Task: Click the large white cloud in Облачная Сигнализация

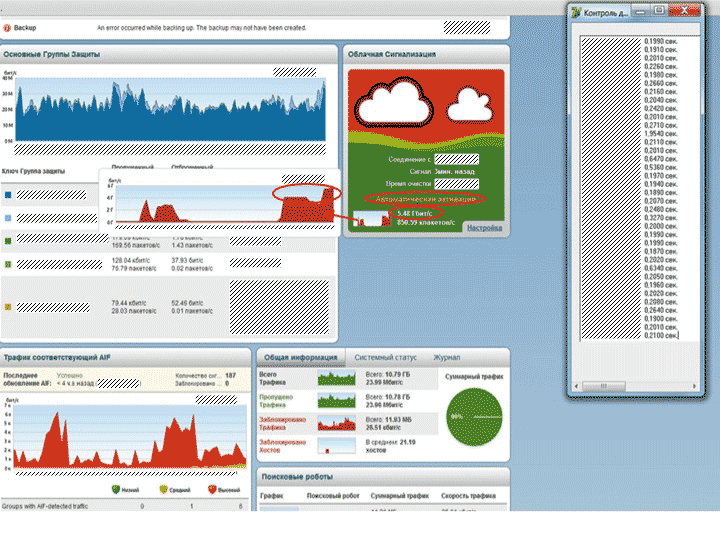Action: click(394, 104)
